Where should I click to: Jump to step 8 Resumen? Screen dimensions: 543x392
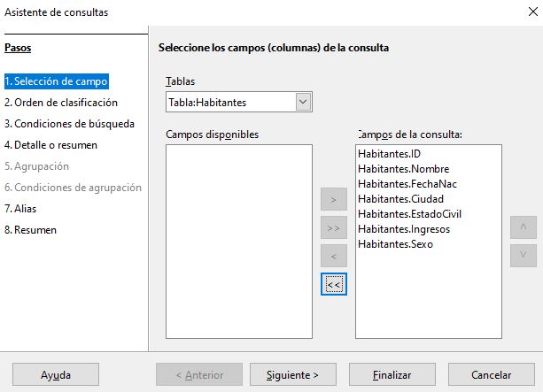point(30,230)
